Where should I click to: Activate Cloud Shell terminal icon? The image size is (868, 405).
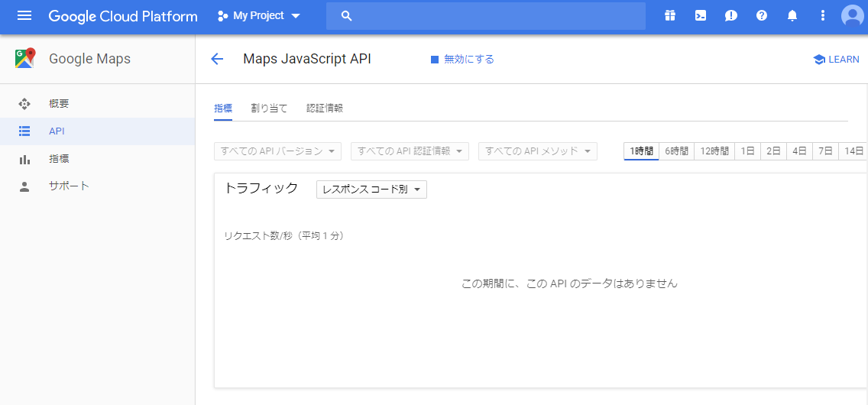[701, 16]
